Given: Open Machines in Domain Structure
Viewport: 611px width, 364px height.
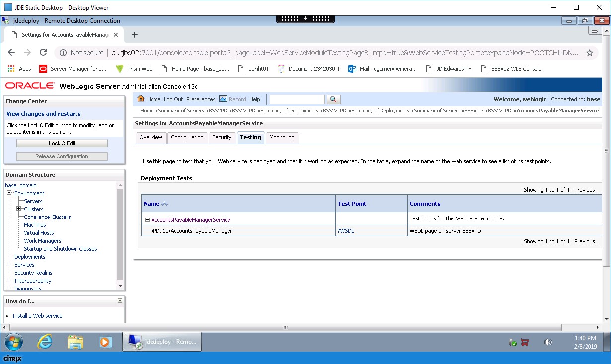Looking at the screenshot, I should (35, 225).
